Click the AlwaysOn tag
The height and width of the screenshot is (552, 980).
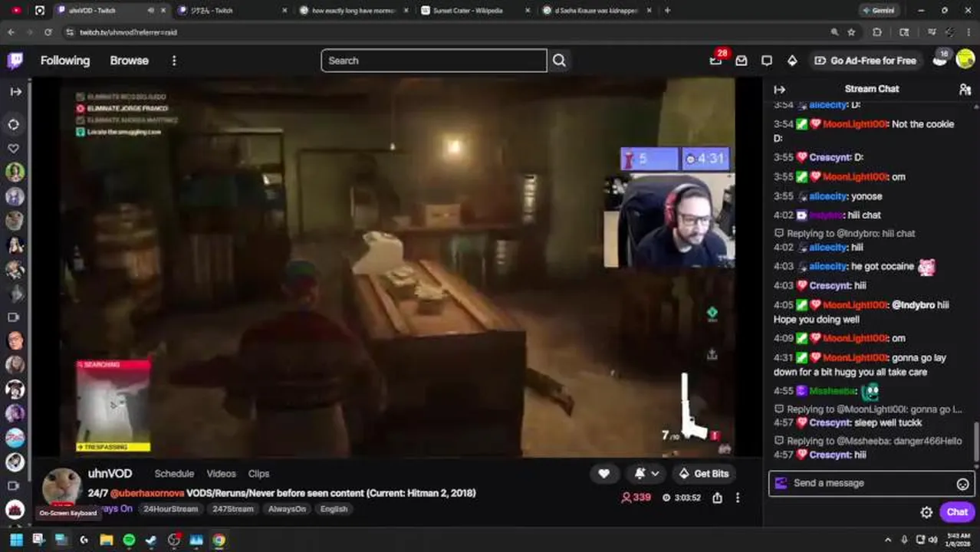[287, 509]
